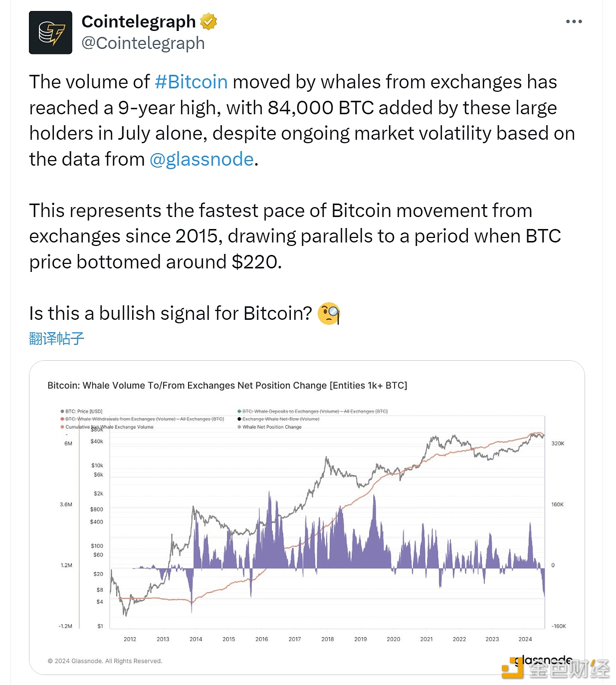Click the 翻译帖子 translate post link

tap(56, 339)
